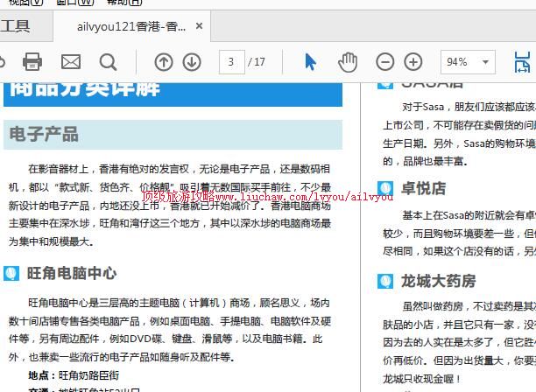The height and width of the screenshot is (392, 536).
Task: Select the arrow selection tool
Action: click(310, 61)
